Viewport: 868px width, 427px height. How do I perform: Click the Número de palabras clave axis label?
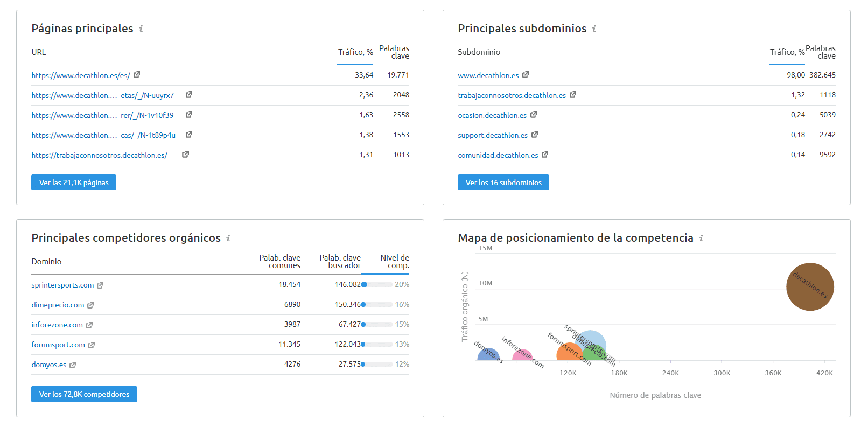(x=655, y=395)
